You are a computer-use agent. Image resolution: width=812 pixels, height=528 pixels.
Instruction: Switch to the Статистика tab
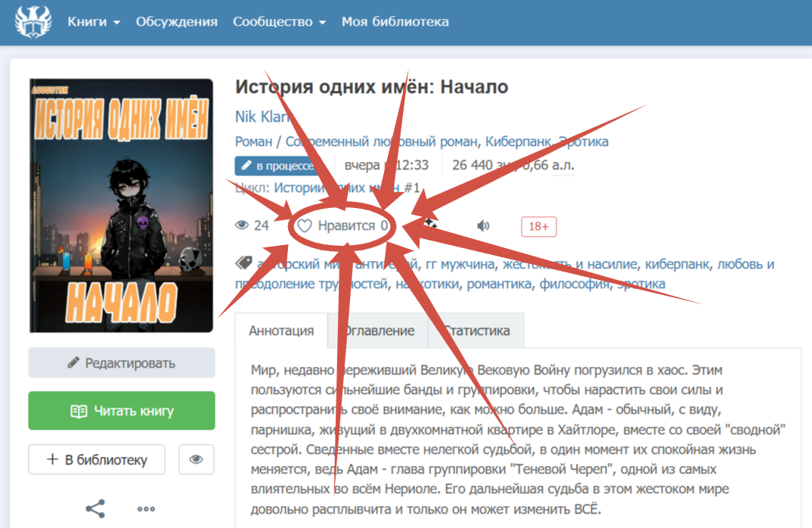[476, 331]
